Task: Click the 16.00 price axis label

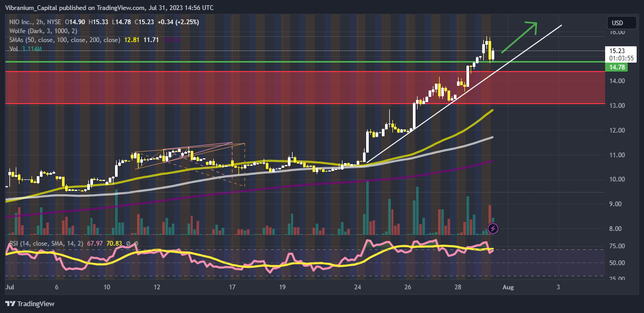Action: tap(617, 32)
